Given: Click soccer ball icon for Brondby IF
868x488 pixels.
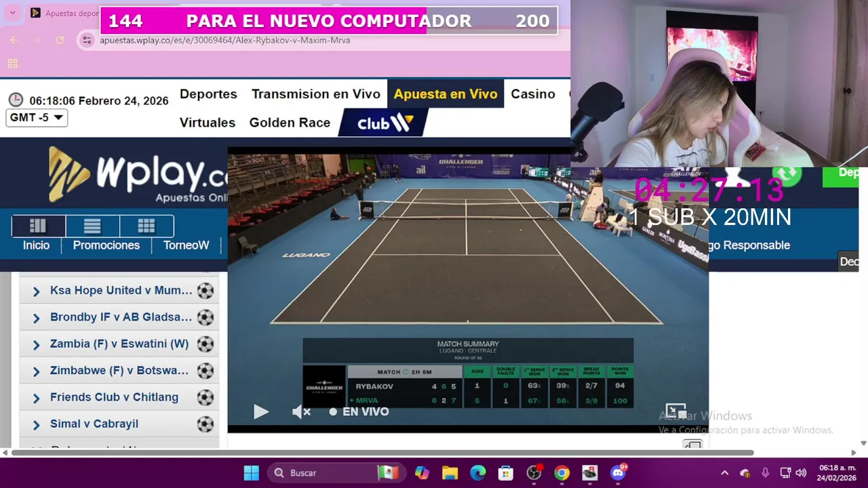Looking at the screenshot, I should click(x=205, y=317).
